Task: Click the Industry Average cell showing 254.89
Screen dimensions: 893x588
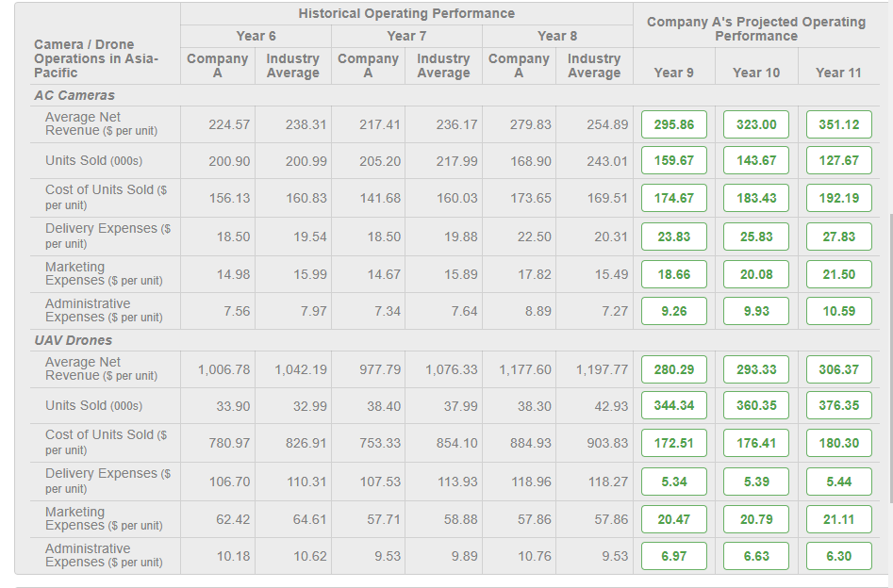Action: click(x=592, y=123)
